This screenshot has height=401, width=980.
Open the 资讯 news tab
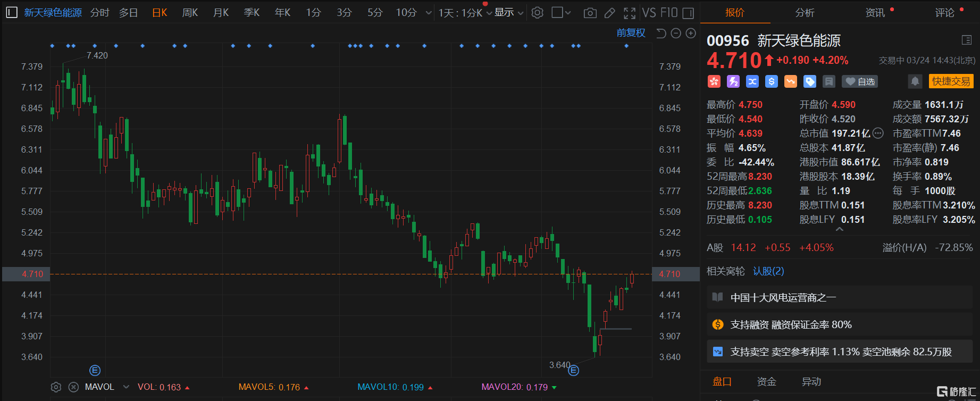click(875, 12)
